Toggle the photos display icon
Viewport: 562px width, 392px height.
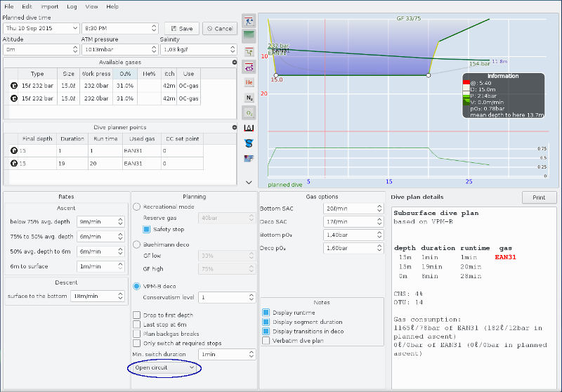(x=249, y=158)
